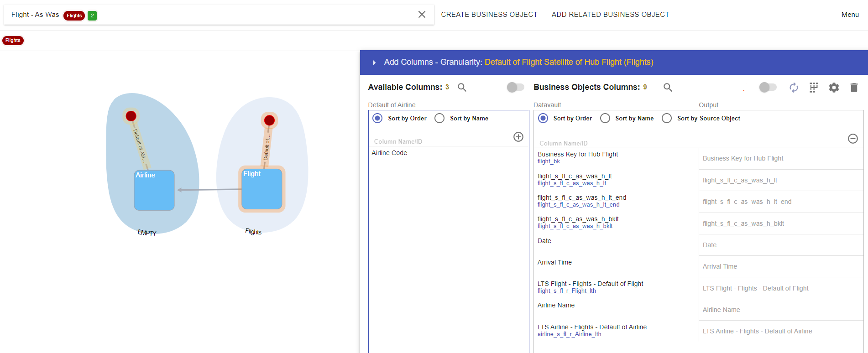The width and height of the screenshot is (868, 353).
Task: Click the plus circle to add all columns
Action: coord(518,137)
